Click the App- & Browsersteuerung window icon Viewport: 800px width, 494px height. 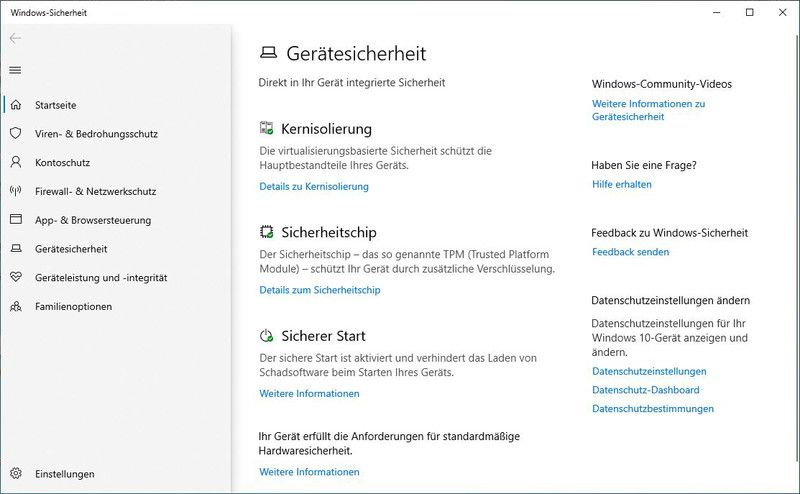click(16, 219)
